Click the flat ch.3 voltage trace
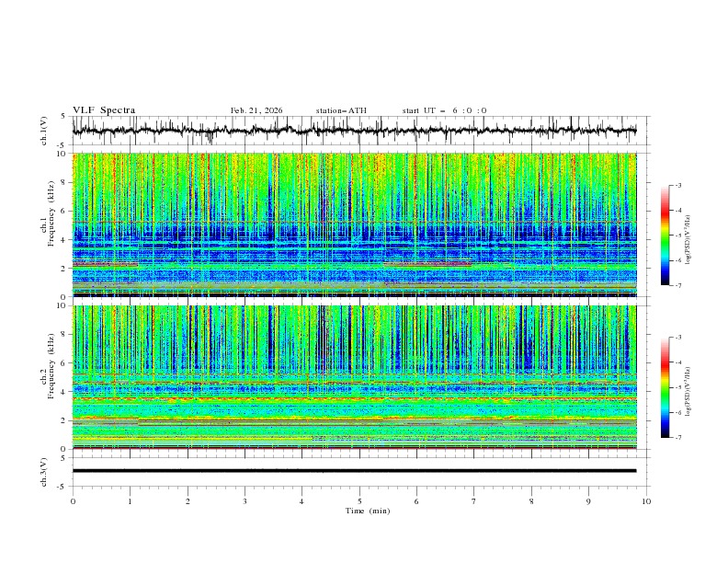 [x=354, y=471]
